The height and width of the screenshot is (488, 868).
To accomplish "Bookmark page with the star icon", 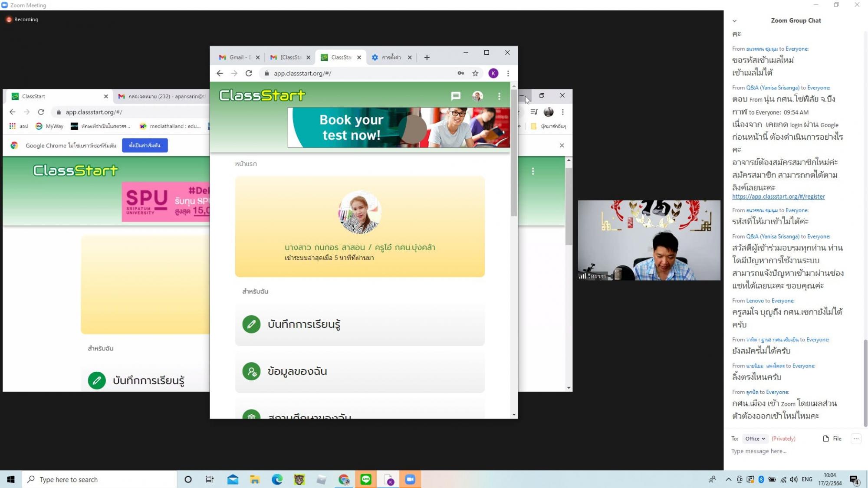I will coord(475,73).
